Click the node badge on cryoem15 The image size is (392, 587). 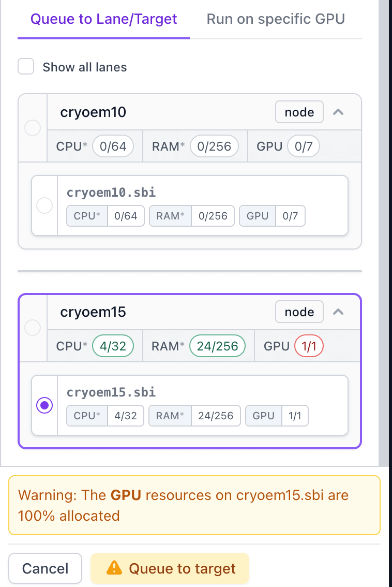299,312
